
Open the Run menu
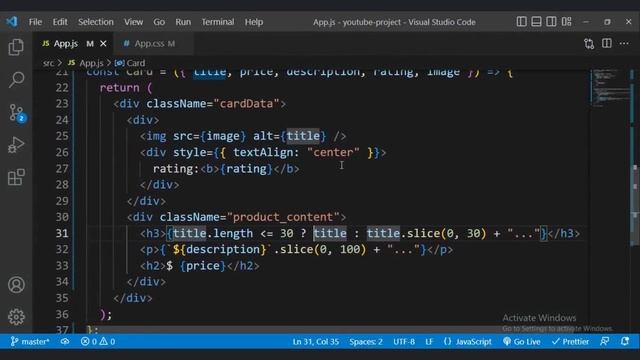[183, 22]
